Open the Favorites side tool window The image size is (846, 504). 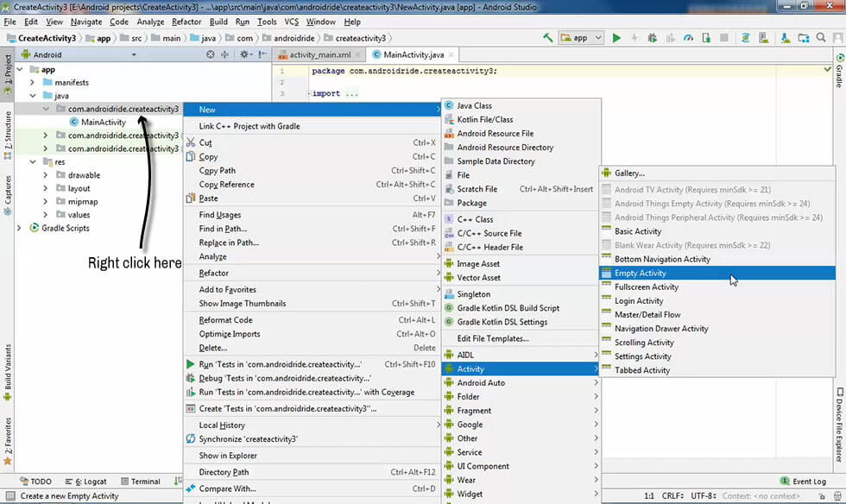(8, 441)
